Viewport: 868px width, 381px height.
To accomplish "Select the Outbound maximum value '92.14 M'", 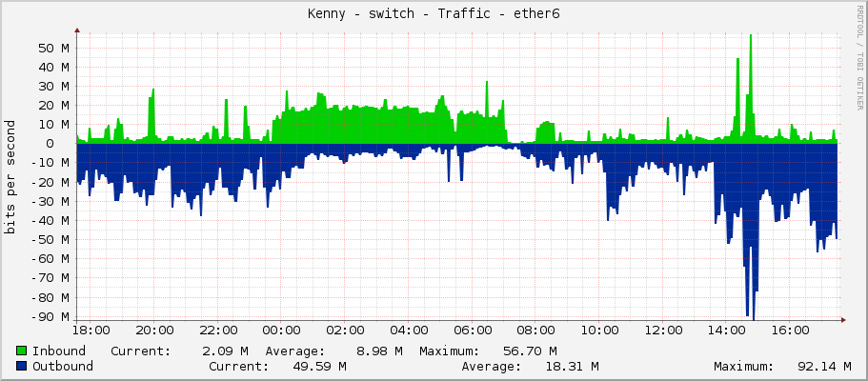I will click(824, 366).
